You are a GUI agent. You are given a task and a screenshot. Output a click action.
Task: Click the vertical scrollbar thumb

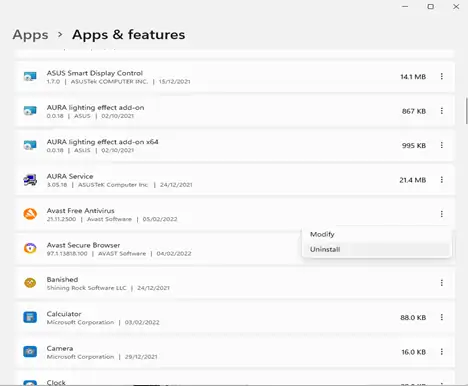pyautogui.click(x=466, y=111)
